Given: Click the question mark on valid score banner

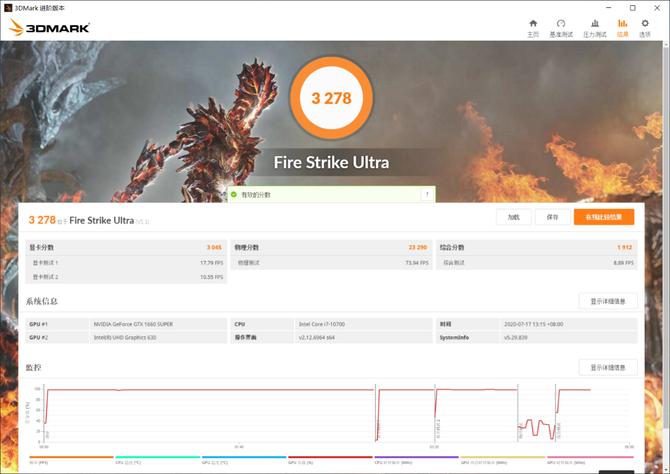Looking at the screenshot, I should click(427, 194).
